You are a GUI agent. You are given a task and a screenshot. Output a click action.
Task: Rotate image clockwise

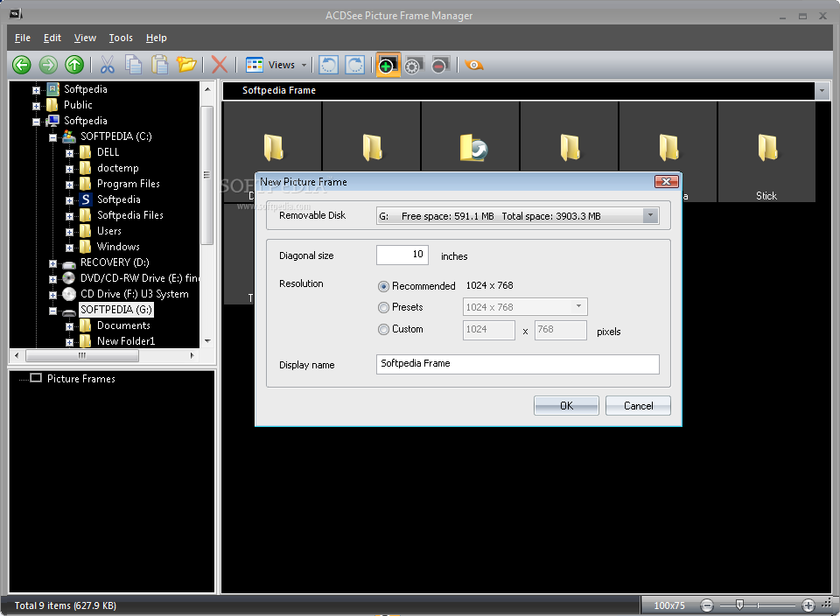[x=354, y=66]
